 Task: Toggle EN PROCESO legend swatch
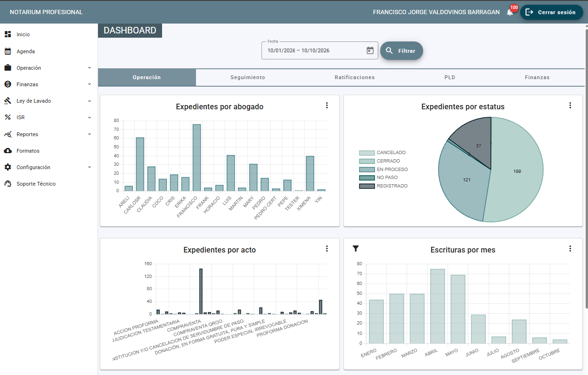pyautogui.click(x=367, y=170)
